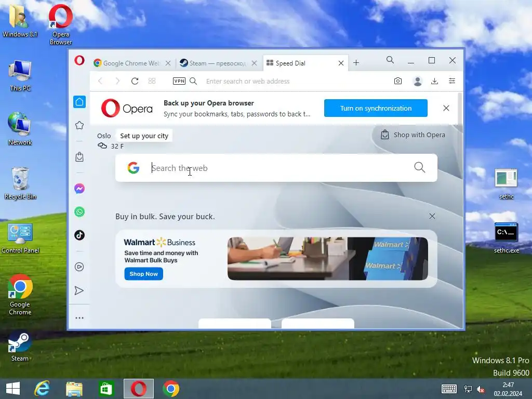
Task: Open the Opera main menu logo
Action: pyautogui.click(x=79, y=61)
